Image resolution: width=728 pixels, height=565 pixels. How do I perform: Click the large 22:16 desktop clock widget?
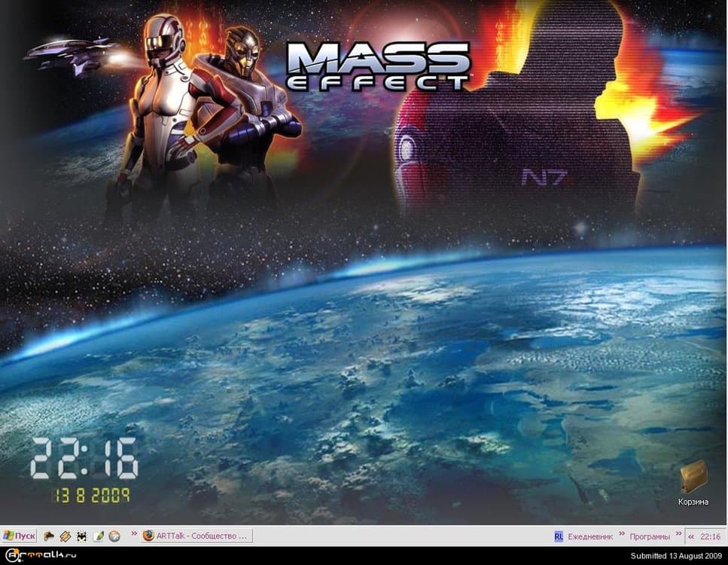click(x=84, y=458)
